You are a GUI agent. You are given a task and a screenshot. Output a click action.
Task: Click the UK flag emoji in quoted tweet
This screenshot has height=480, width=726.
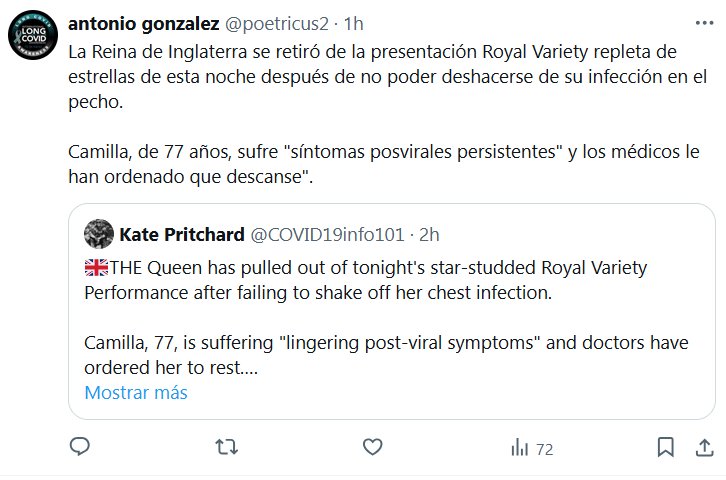pos(96,267)
